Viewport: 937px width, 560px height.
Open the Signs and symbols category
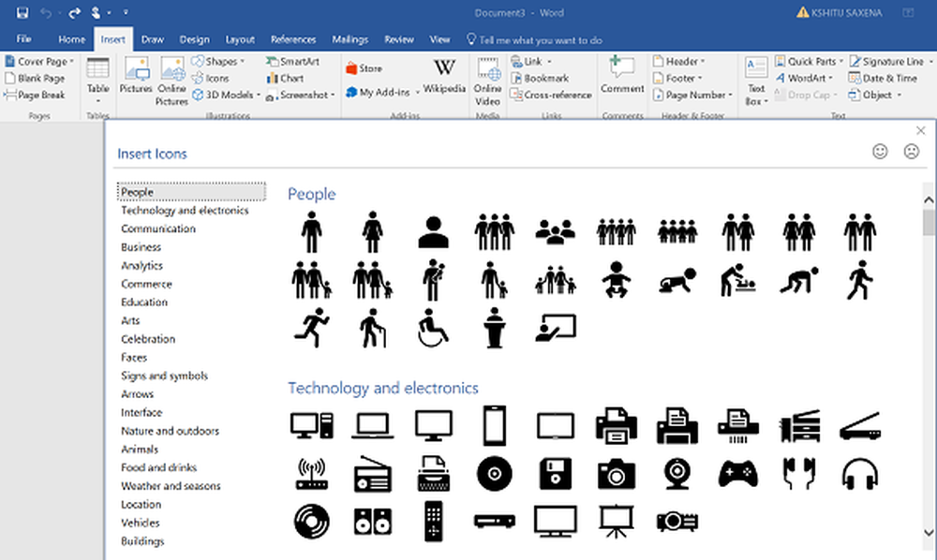point(164,376)
